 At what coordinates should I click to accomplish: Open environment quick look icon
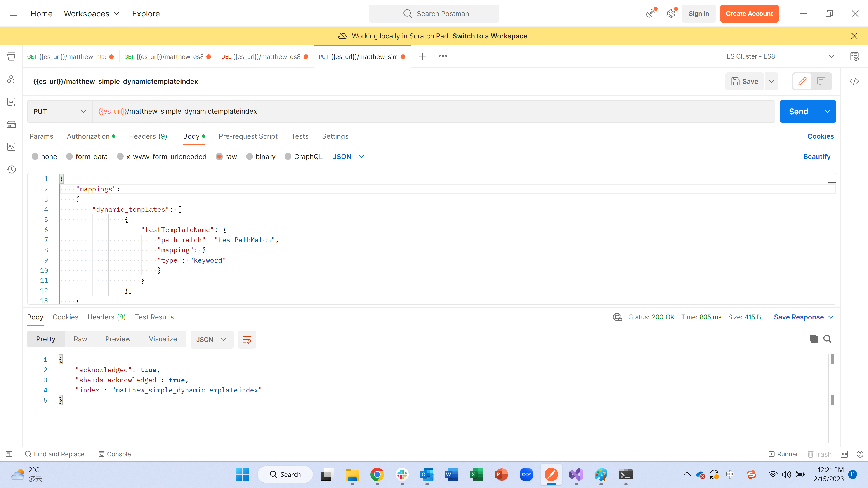854,56
